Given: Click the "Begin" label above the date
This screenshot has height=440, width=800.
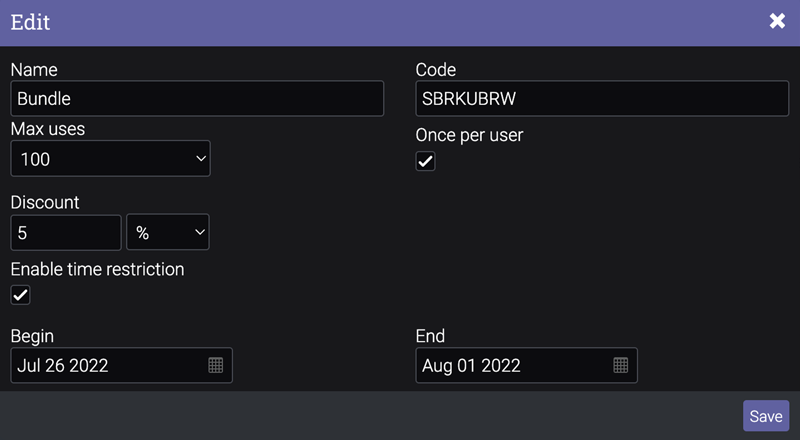Looking at the screenshot, I should pos(32,336).
